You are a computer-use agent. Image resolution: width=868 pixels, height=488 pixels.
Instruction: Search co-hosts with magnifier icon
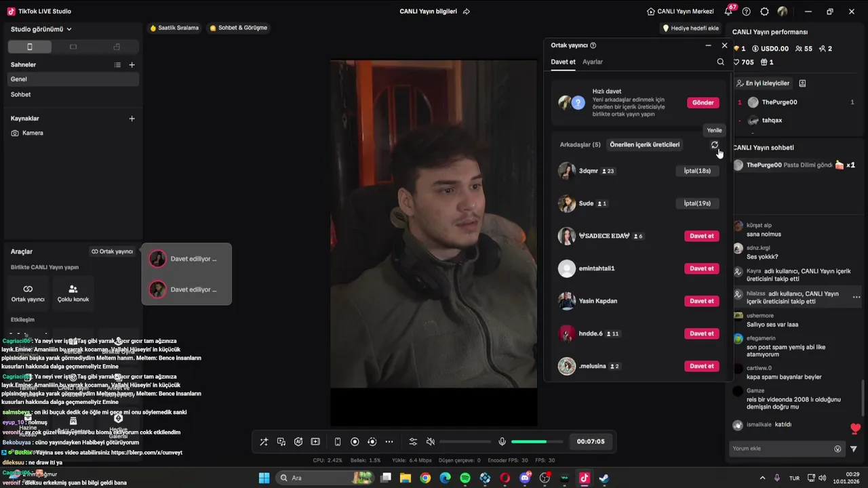pos(720,62)
